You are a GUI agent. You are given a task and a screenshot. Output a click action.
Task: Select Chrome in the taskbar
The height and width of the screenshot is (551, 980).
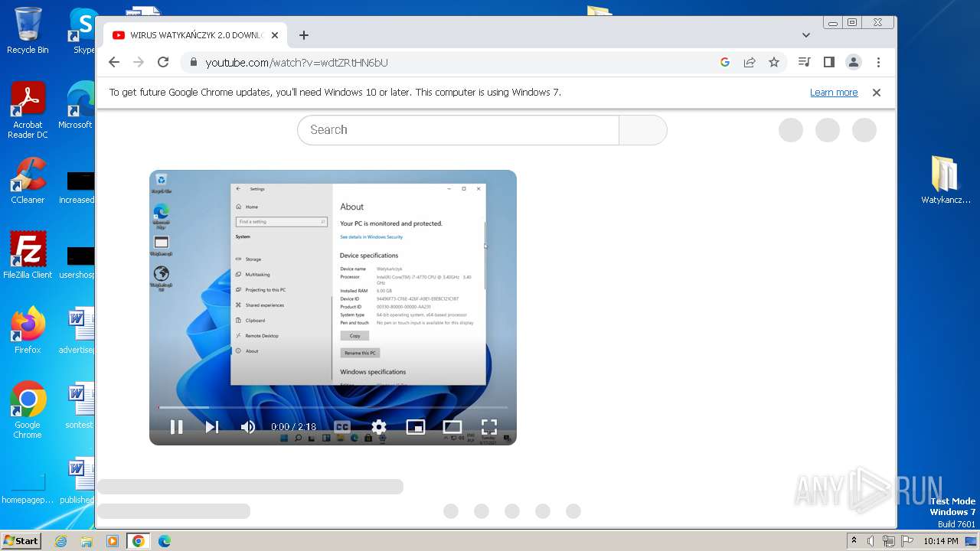(x=139, y=541)
